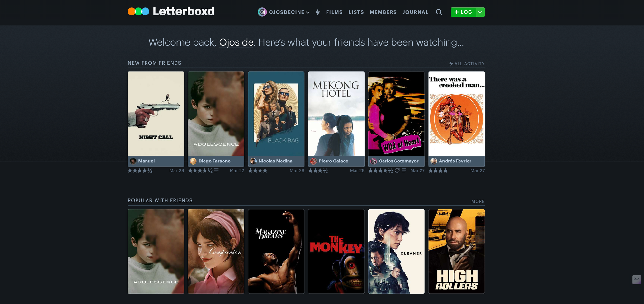Click Carlos Sotomayor's avatar icon

[374, 161]
